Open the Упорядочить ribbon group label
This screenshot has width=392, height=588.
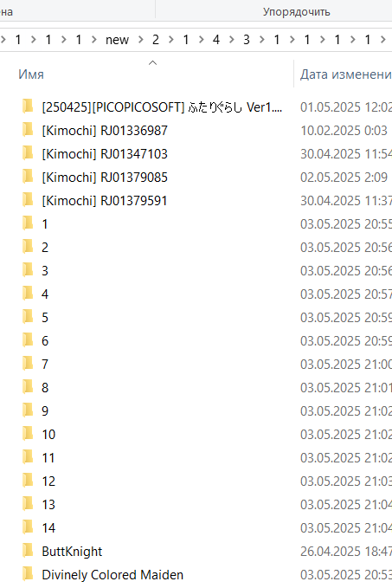pos(297,12)
